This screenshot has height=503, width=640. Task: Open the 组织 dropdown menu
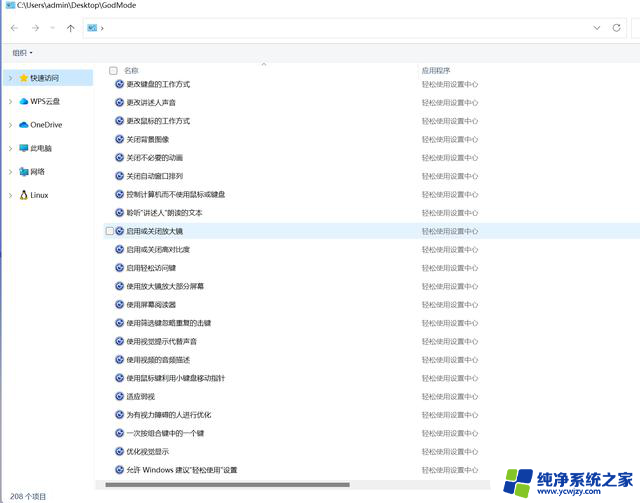pyautogui.click(x=22, y=53)
